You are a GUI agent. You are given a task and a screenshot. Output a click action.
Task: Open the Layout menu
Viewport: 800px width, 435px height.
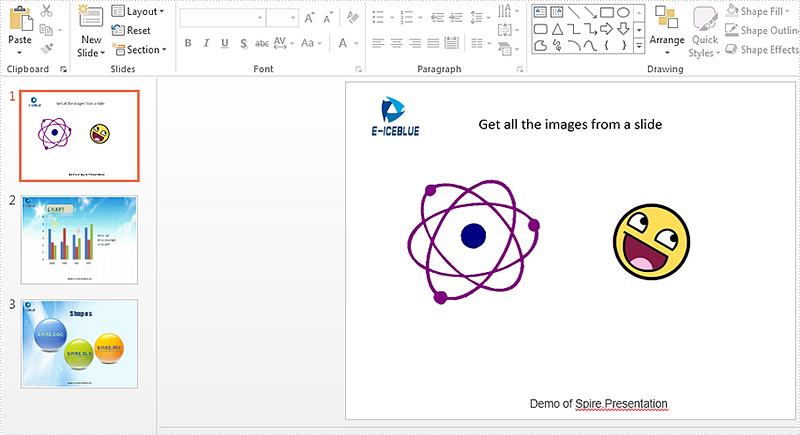click(x=138, y=11)
